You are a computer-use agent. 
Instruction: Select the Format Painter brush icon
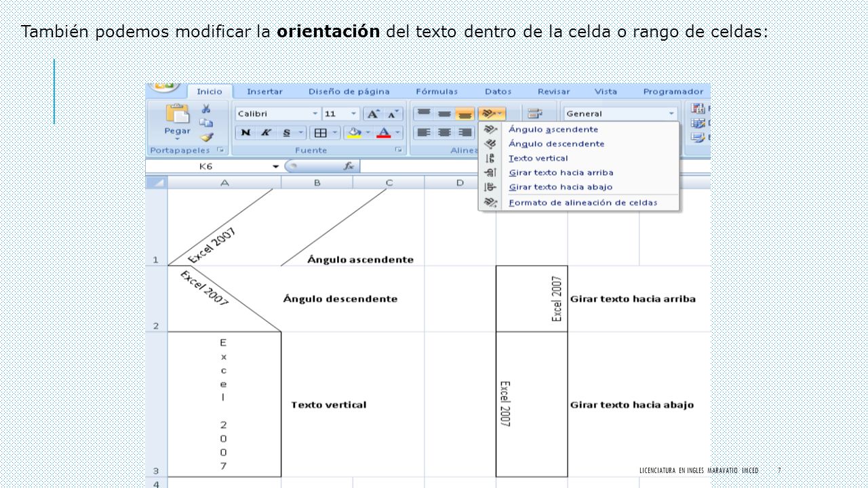(x=206, y=136)
